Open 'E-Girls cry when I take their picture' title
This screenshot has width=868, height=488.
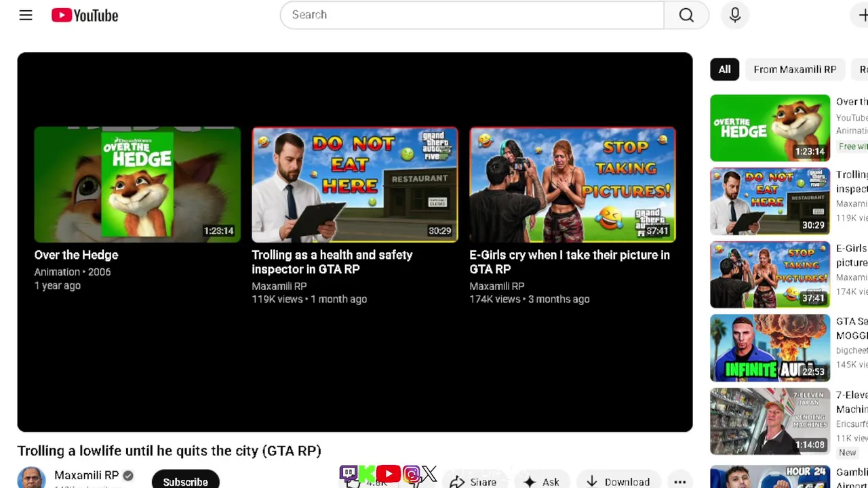570,262
